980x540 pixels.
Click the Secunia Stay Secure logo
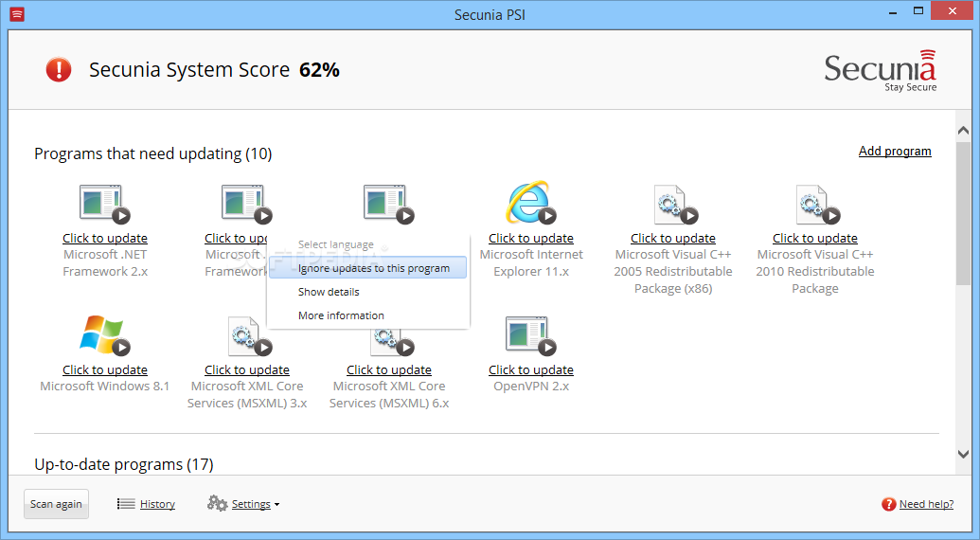[x=880, y=71]
